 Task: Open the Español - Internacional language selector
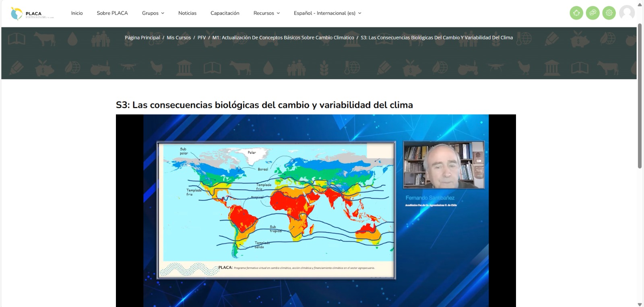(327, 13)
